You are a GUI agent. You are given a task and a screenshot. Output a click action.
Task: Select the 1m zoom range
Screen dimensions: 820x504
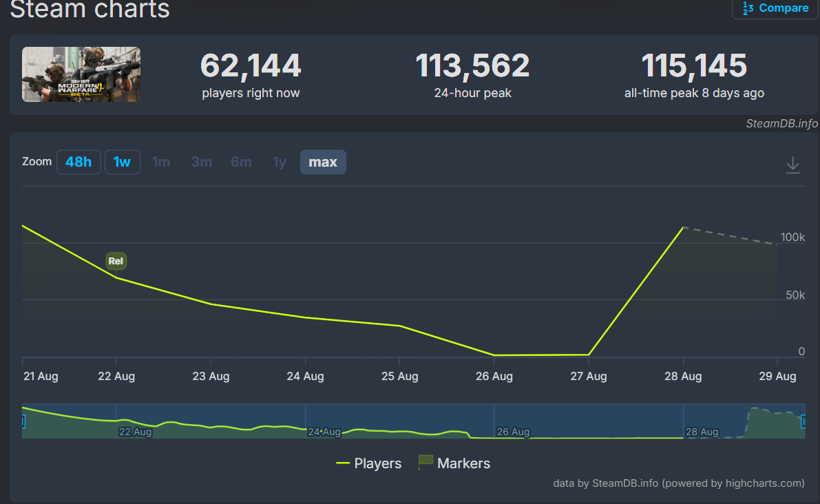[161, 162]
